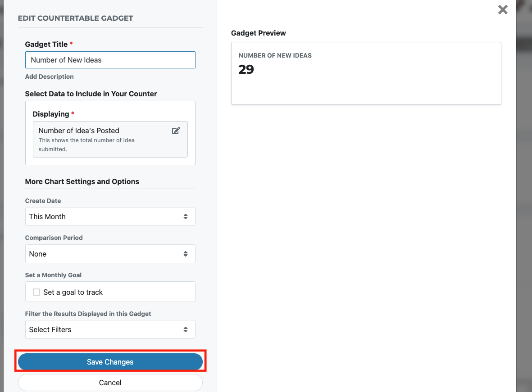Click the More Chart Settings and Options heading
The height and width of the screenshot is (392, 532).
coord(82,181)
